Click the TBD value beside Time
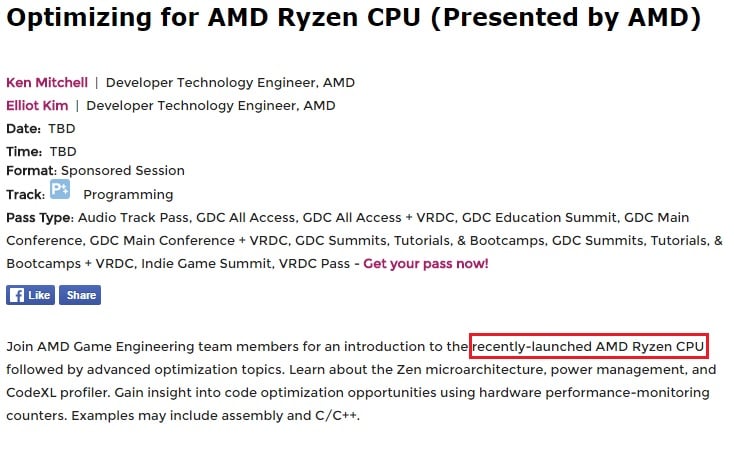734x451 pixels. tap(63, 151)
